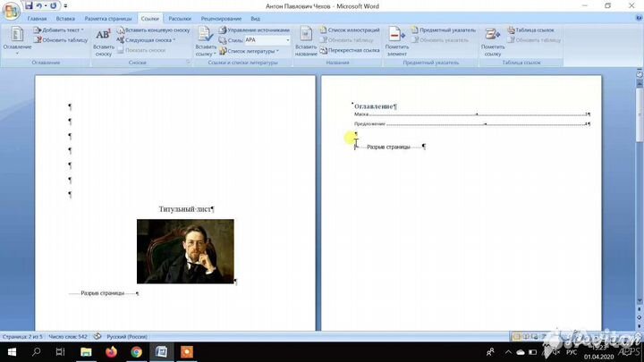Screen dimensions: 644x362
Task: Click Word icon on taskbar
Action: point(161,352)
